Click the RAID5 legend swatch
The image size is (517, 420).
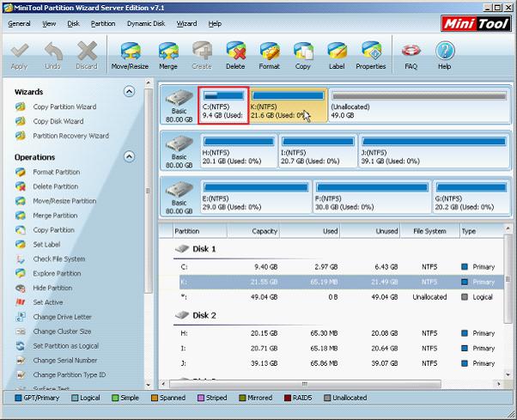pos(288,398)
